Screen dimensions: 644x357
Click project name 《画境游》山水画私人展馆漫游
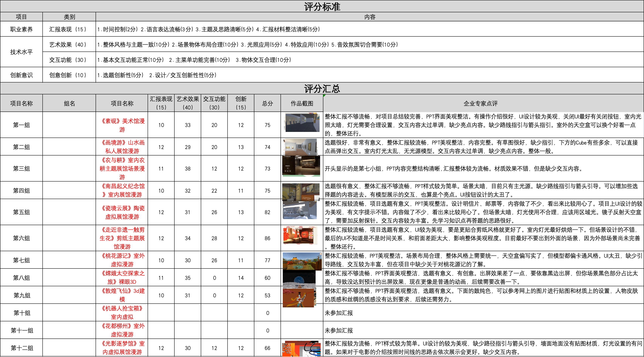122,147
